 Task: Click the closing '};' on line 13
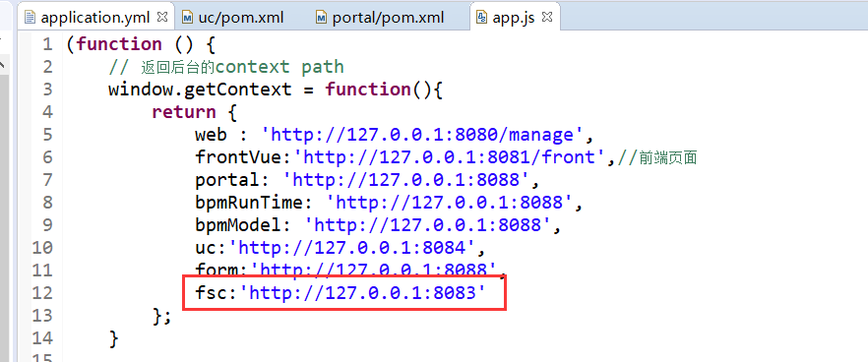click(x=162, y=316)
